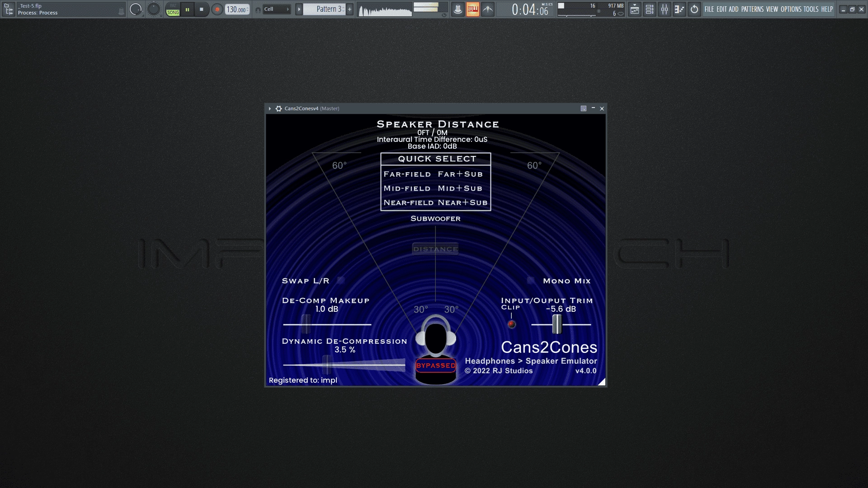Open the EDIT menu
The width and height of the screenshot is (868, 488).
click(x=722, y=9)
